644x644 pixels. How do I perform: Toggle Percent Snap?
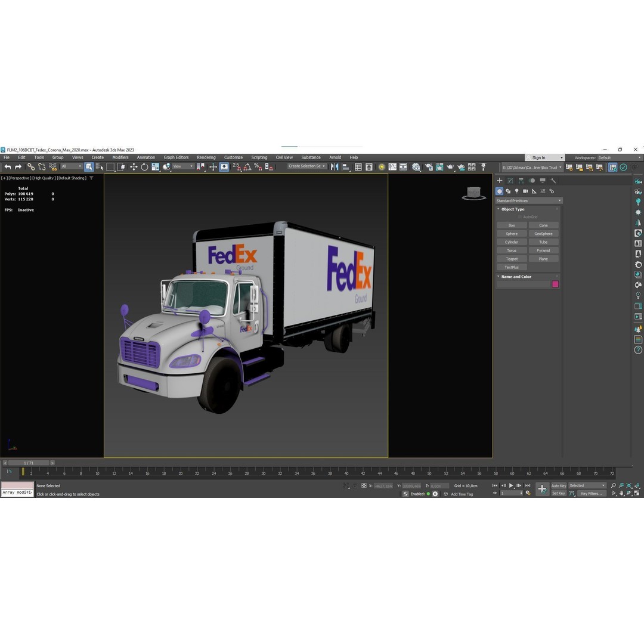pyautogui.click(x=258, y=167)
